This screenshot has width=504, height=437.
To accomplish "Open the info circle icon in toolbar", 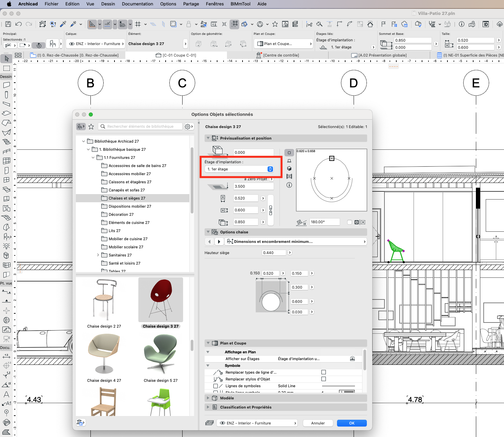I will [x=461, y=24].
